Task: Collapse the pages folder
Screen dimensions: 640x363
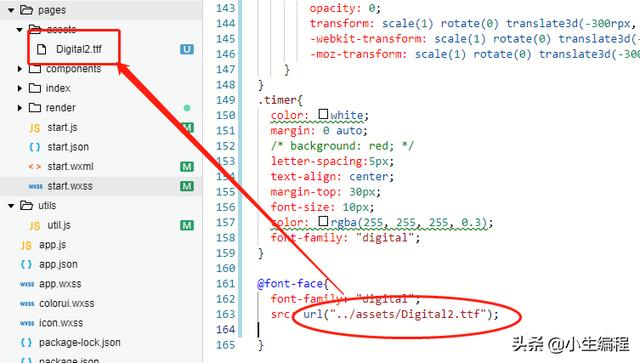Action: click(11, 10)
